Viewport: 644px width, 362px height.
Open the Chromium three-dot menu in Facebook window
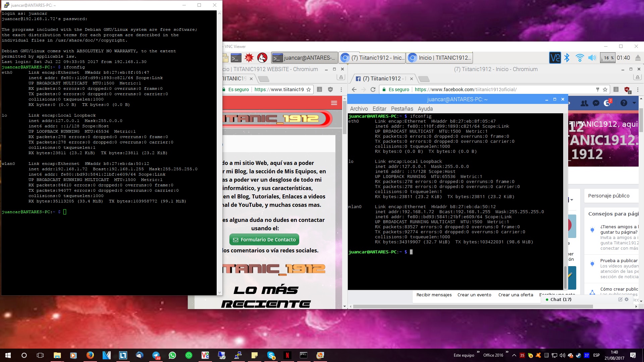coord(638,89)
